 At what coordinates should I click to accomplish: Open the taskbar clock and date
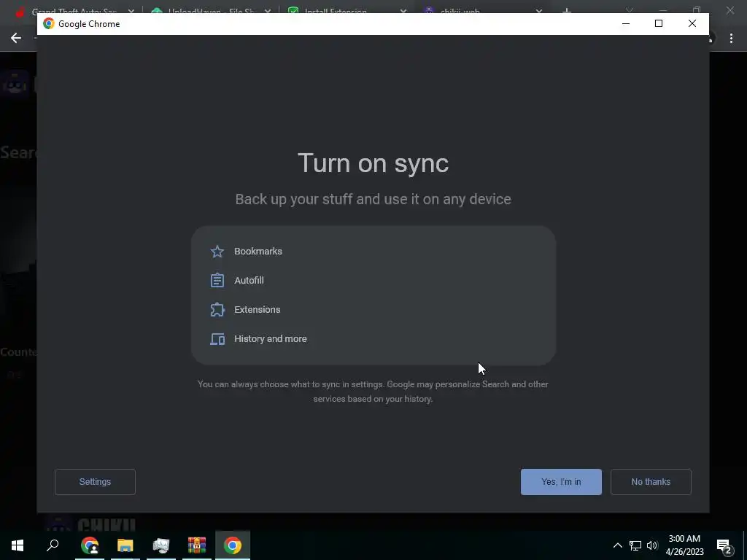click(x=684, y=545)
